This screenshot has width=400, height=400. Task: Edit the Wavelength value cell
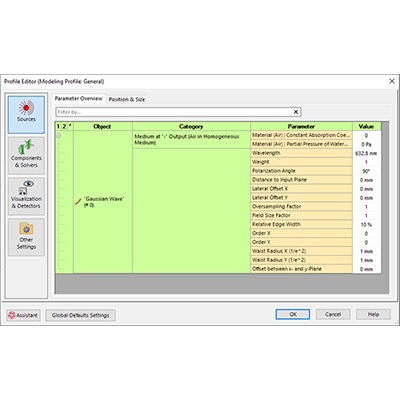(x=366, y=153)
